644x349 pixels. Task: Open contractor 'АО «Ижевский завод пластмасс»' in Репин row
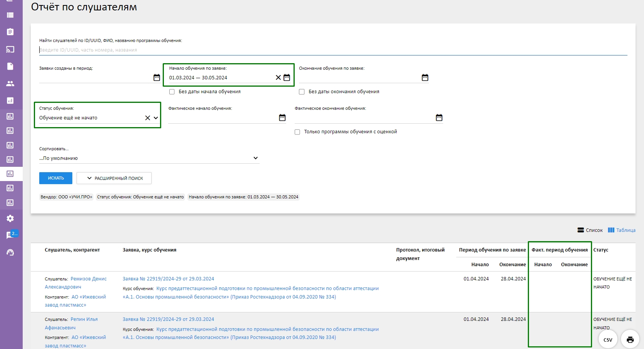pyautogui.click(x=75, y=341)
